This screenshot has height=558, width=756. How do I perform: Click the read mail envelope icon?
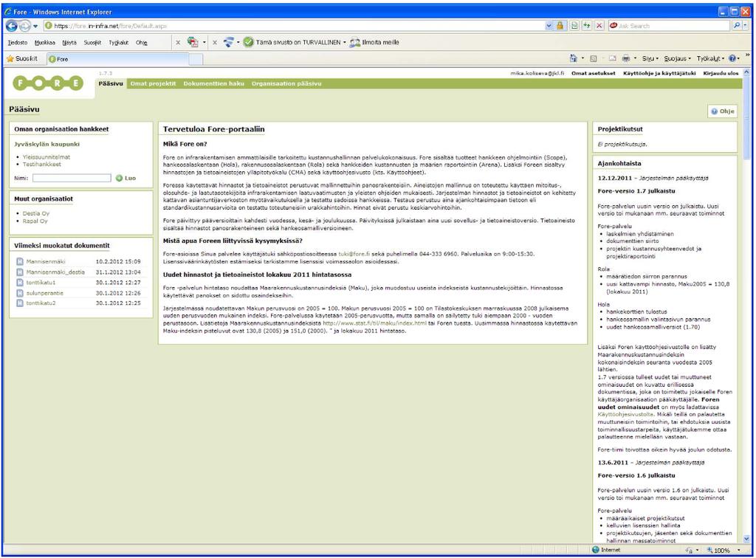pyautogui.click(x=612, y=59)
